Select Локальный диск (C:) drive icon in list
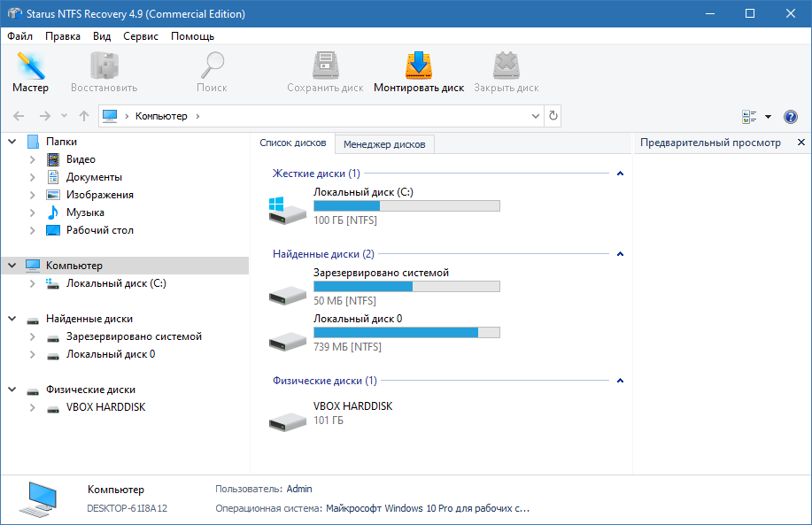The image size is (812, 525). click(288, 210)
